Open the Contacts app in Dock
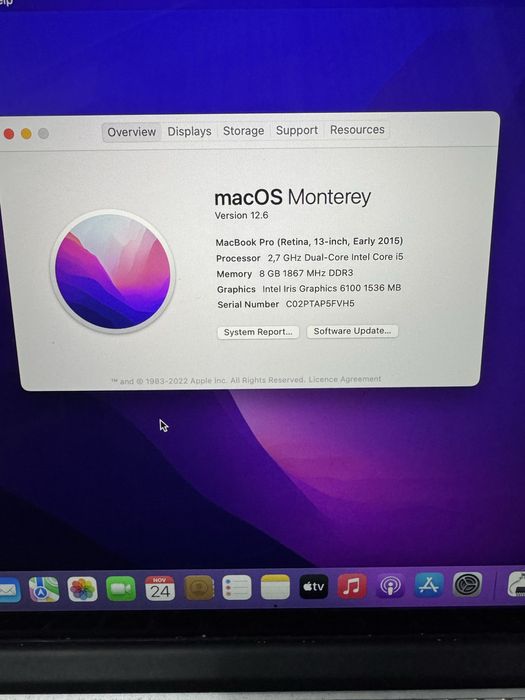 coord(199,588)
